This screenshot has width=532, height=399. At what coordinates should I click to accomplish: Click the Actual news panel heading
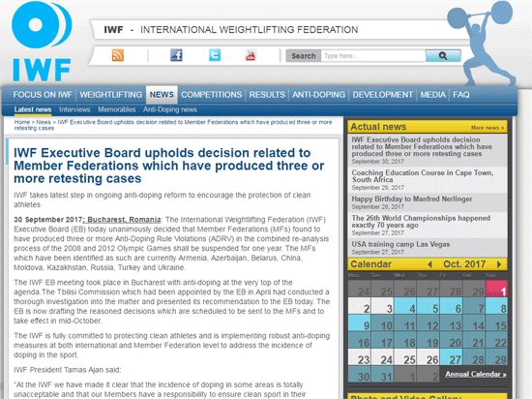pos(378,127)
